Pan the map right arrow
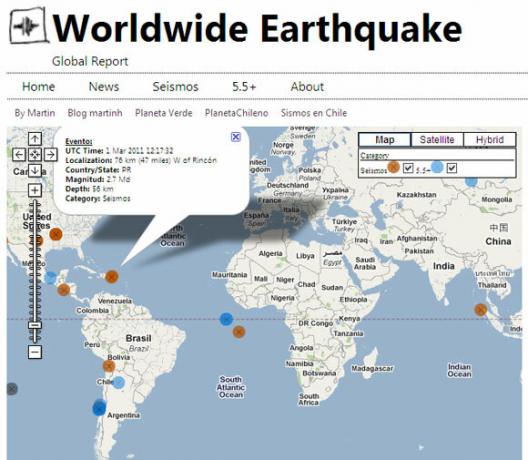This screenshot has height=460, width=528. click(x=51, y=155)
